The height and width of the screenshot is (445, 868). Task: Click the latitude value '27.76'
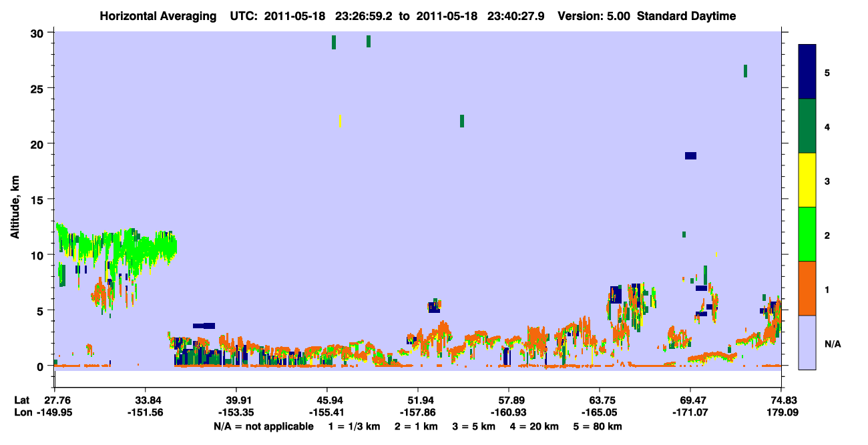pyautogui.click(x=57, y=400)
